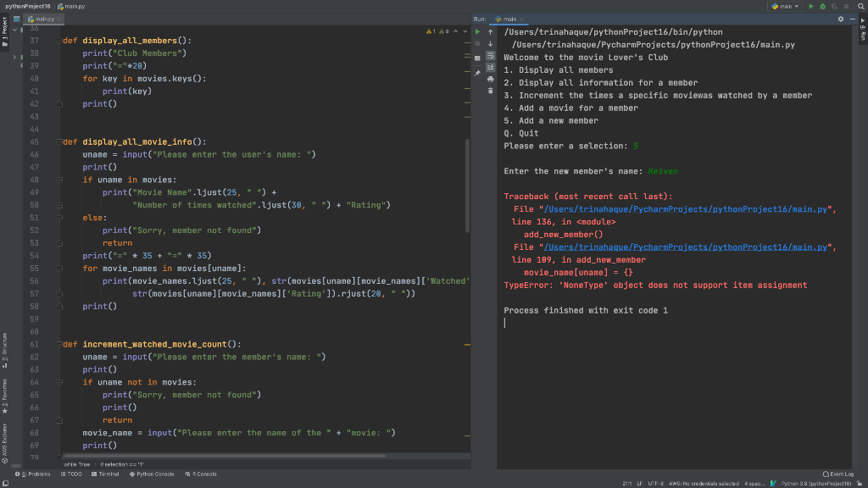This screenshot has width=868, height=488.
Task: Open first main.py traceback link, line 136
Action: coord(685,209)
